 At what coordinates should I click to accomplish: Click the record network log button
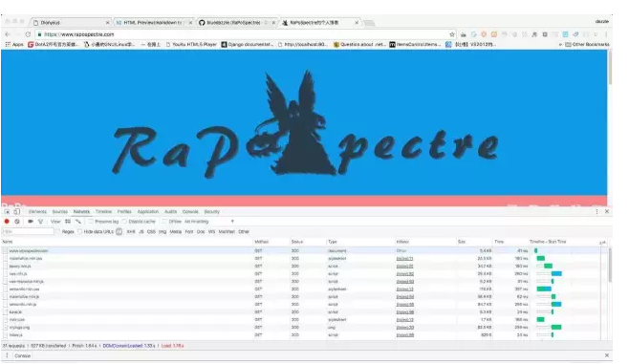click(x=7, y=222)
